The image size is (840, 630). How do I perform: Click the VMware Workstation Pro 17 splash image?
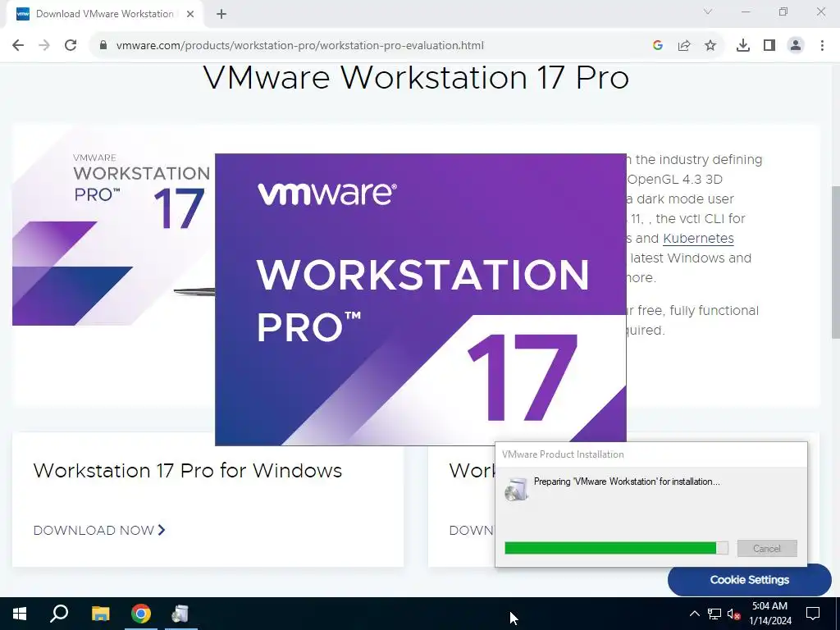(421, 299)
